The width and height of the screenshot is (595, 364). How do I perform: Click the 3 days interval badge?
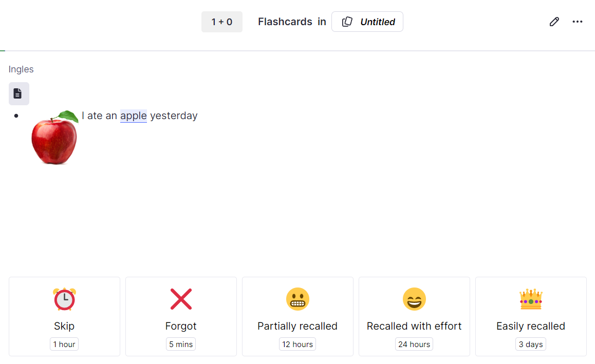click(530, 344)
